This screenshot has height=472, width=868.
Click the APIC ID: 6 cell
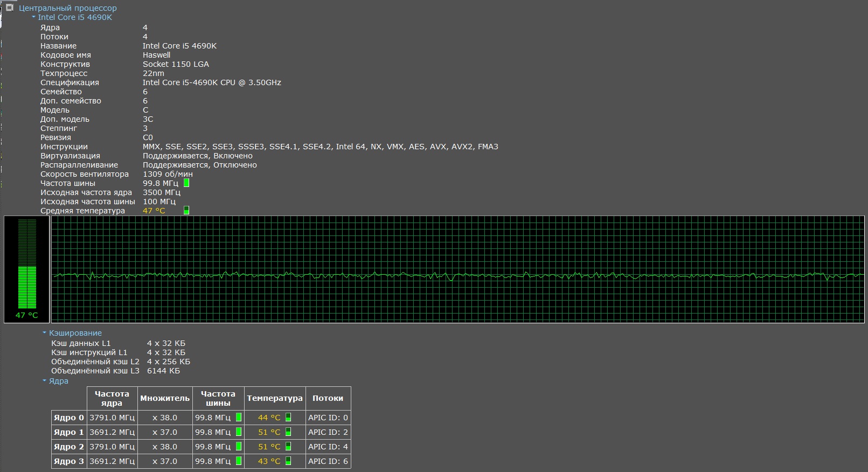tap(328, 461)
